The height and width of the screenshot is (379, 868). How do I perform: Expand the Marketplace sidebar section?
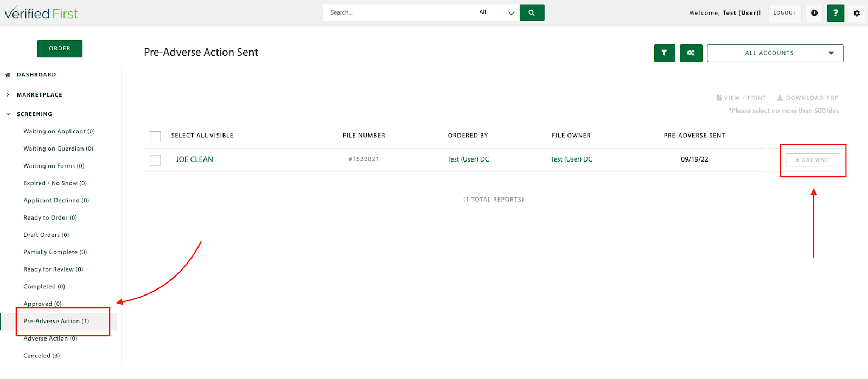(x=8, y=95)
